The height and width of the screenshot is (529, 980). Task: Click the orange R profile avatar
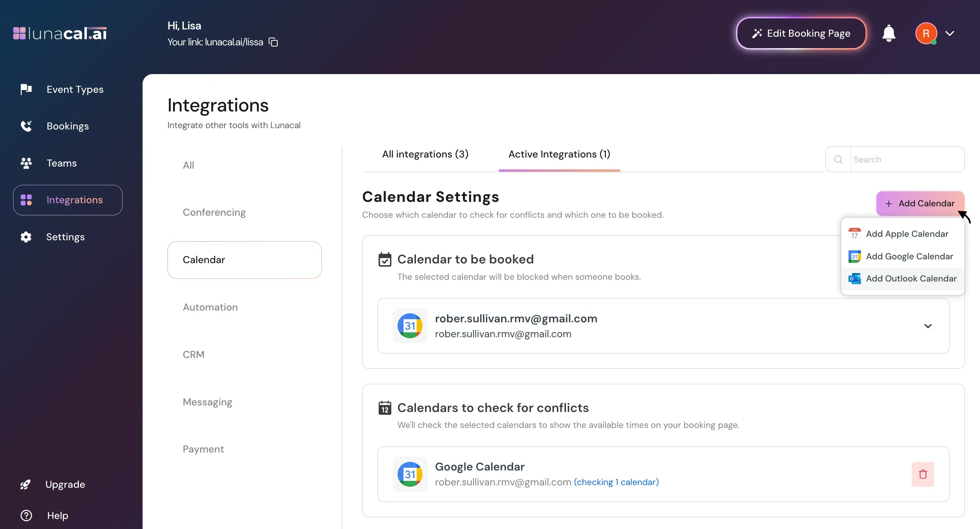tap(926, 34)
